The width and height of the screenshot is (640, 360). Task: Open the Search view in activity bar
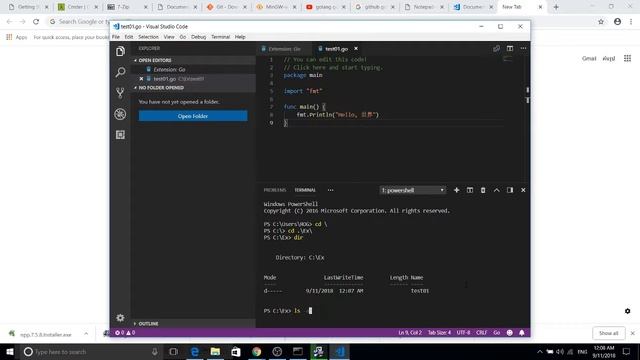(120, 72)
